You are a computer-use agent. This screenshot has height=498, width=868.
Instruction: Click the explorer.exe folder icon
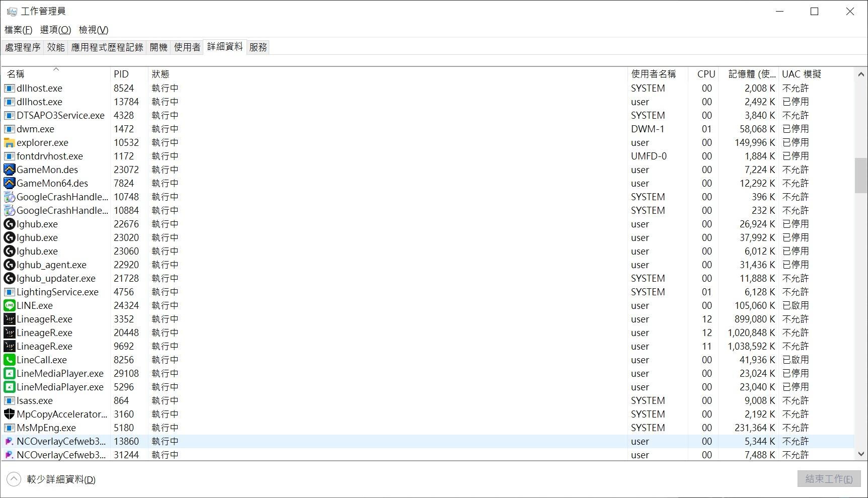[x=9, y=143]
